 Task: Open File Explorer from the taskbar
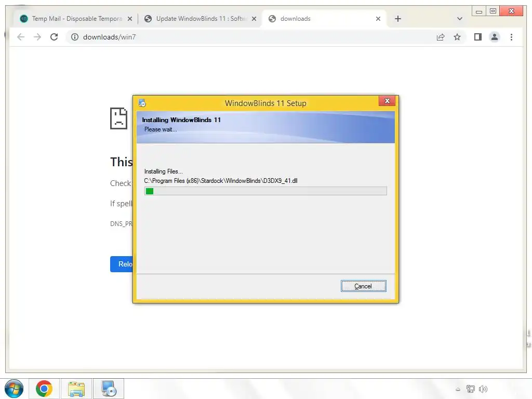coord(76,389)
